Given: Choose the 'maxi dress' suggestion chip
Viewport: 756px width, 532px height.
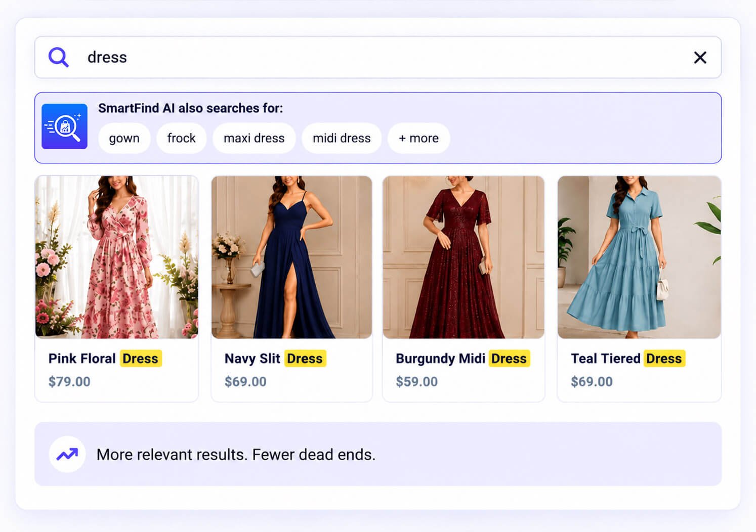Looking at the screenshot, I should (x=254, y=138).
